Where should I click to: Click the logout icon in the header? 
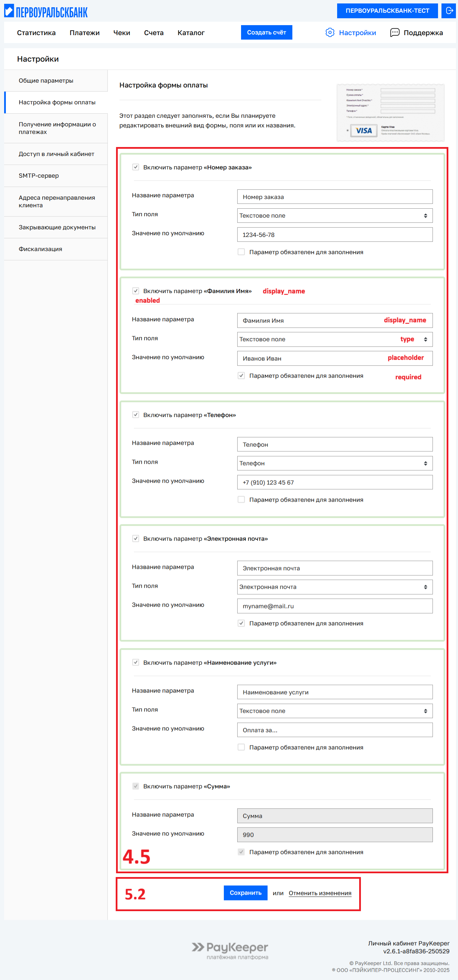[x=448, y=11]
